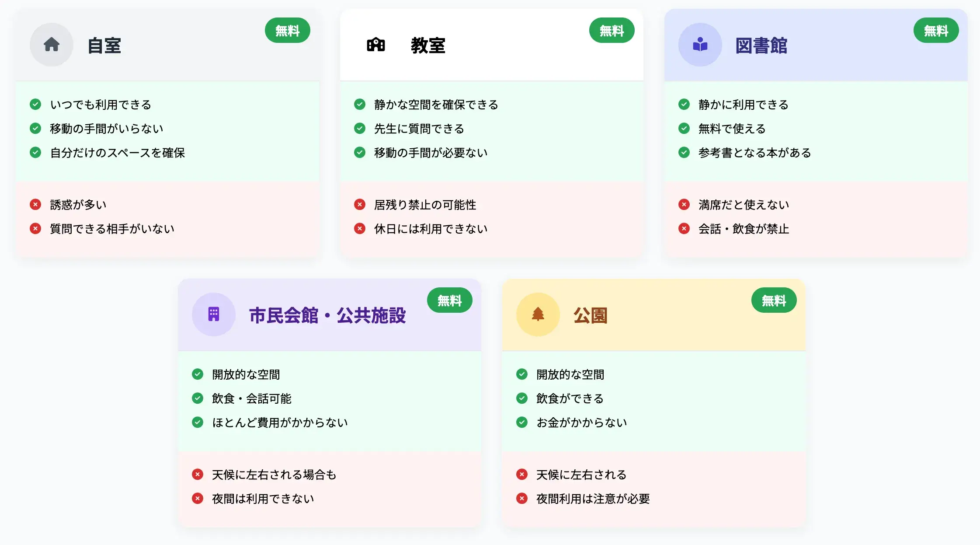Click the red cross beside 会話・飲食が禁止
This screenshot has height=545, width=980.
click(x=684, y=228)
